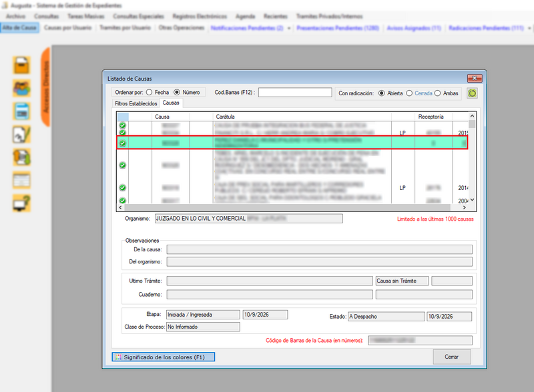Choose the Ambas radicación option
534x392 pixels.
pos(447,93)
